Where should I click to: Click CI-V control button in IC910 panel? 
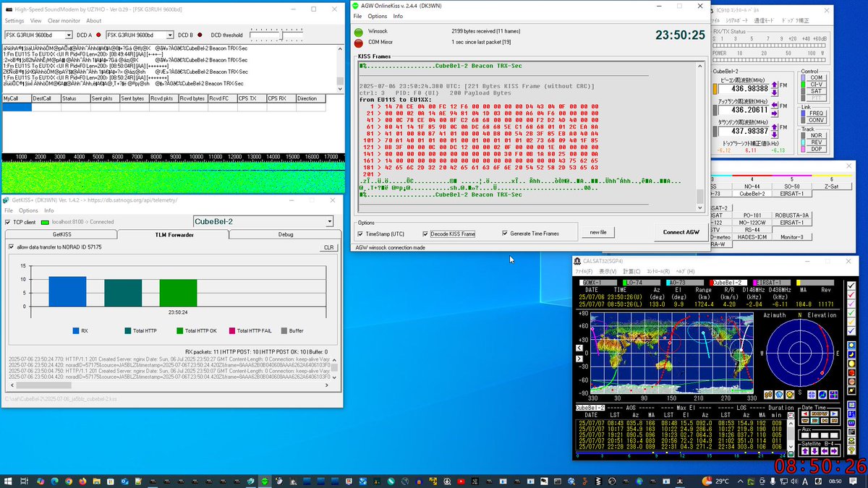(817, 85)
